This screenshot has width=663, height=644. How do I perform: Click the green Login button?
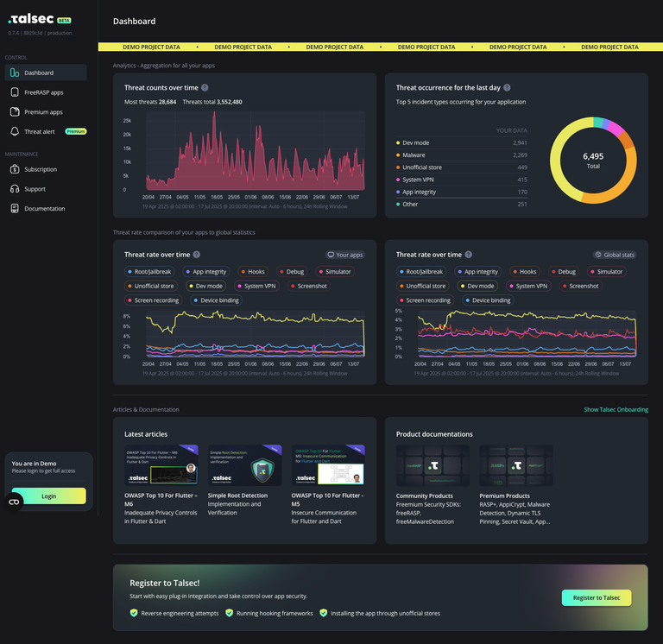point(48,496)
